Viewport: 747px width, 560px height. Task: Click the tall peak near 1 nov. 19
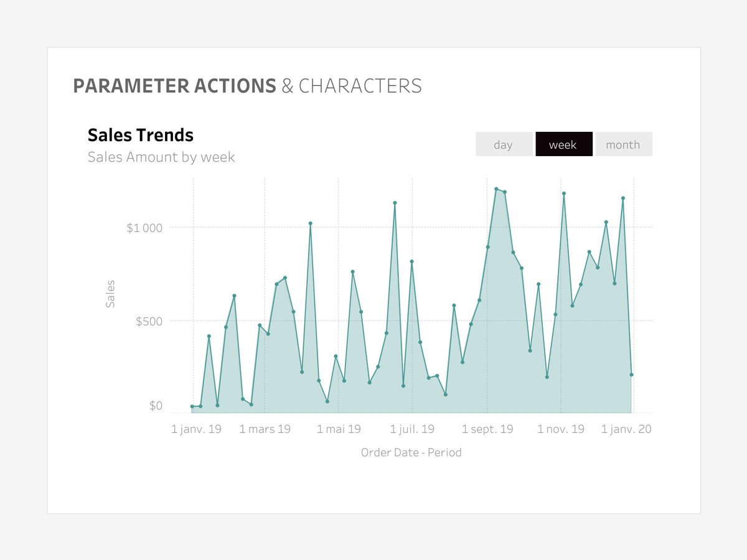click(565, 194)
